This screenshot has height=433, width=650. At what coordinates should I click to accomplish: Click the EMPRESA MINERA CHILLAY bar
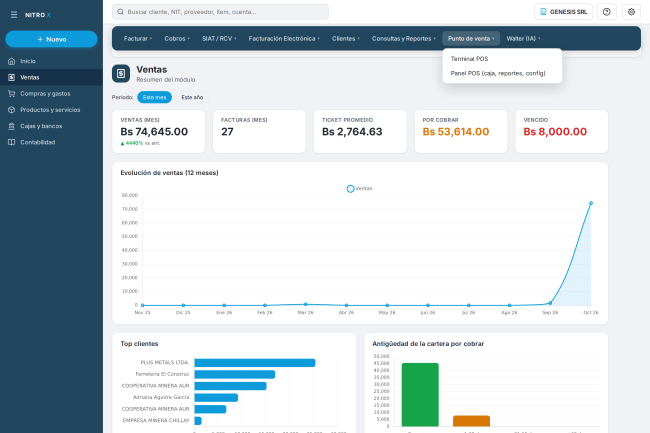tap(198, 421)
